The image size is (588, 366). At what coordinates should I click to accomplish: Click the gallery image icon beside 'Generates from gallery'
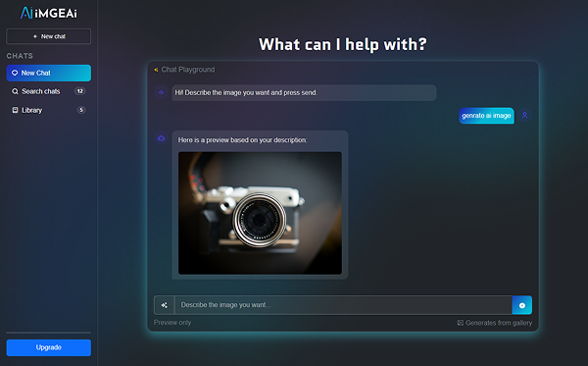point(461,323)
